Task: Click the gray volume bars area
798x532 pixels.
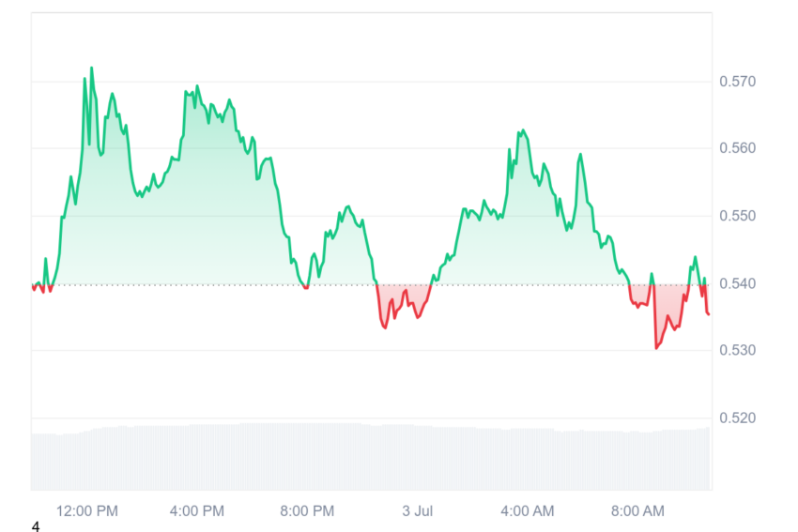Action: pyautogui.click(x=371, y=456)
